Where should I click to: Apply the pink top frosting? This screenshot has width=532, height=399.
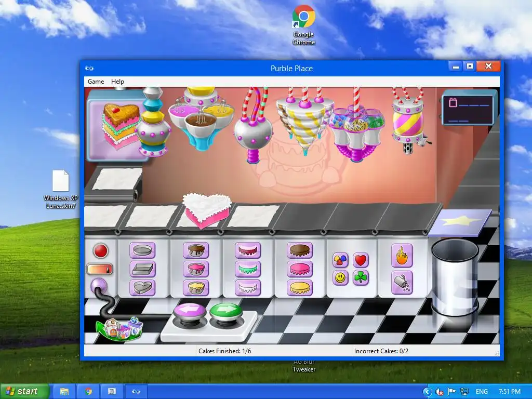coord(300,270)
